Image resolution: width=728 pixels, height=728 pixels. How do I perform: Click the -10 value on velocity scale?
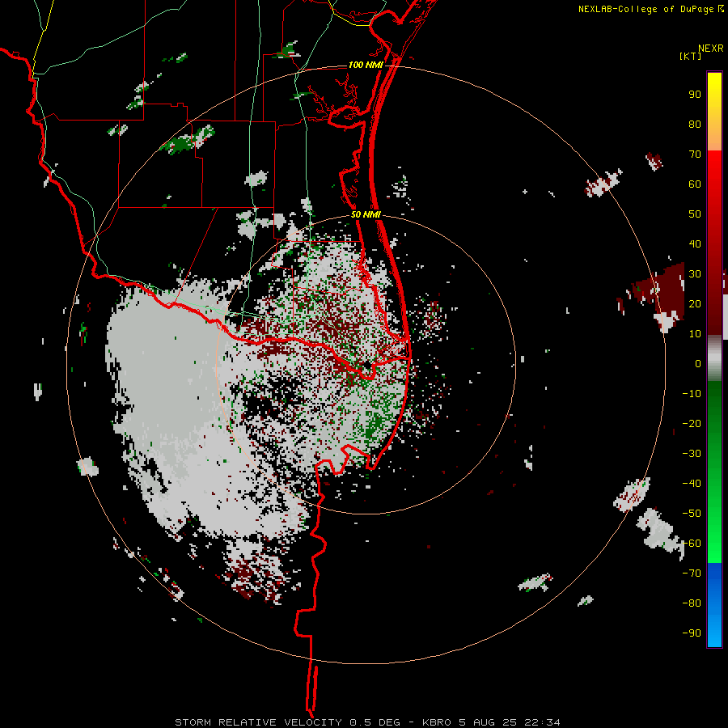tap(692, 394)
